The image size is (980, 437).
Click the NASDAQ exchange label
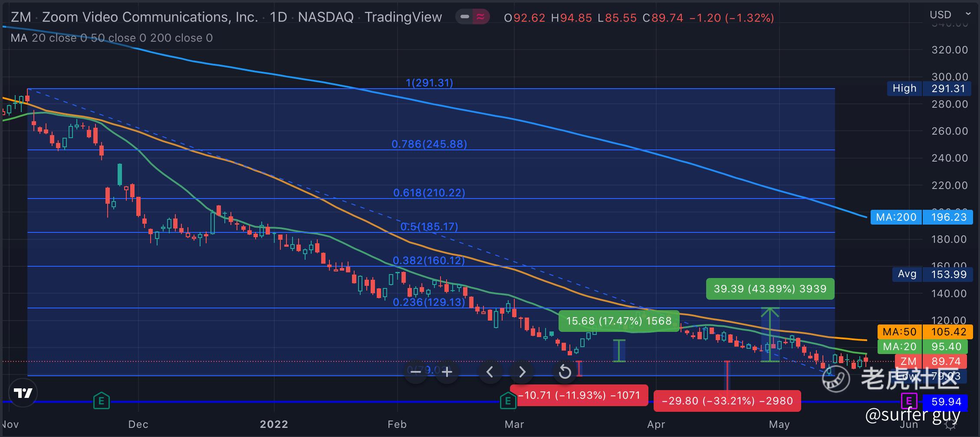pos(326,17)
